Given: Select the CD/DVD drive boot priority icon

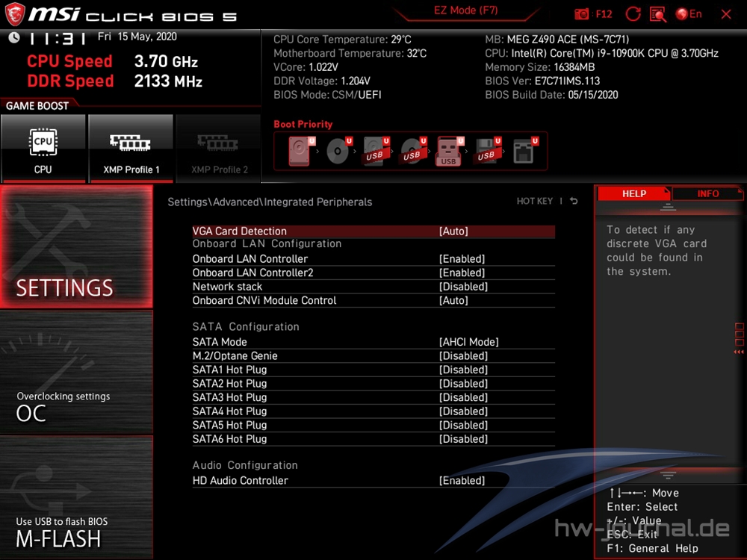Looking at the screenshot, I should [339, 151].
